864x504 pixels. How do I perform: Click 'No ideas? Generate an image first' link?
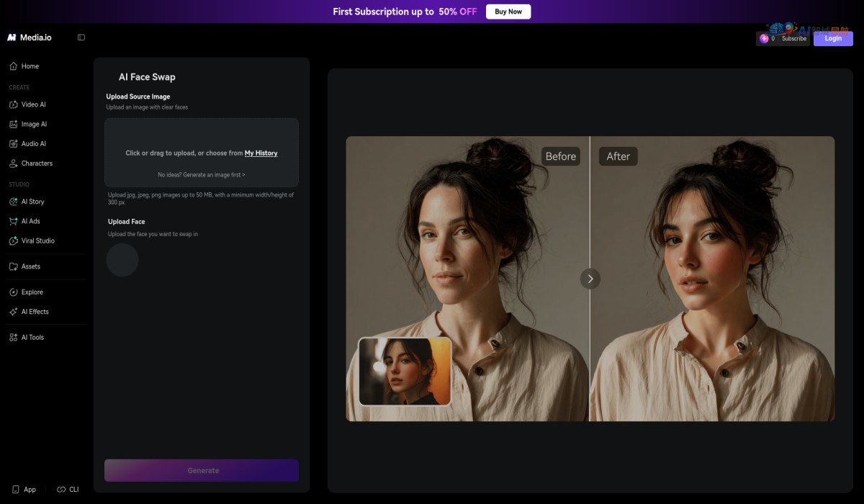click(x=202, y=175)
